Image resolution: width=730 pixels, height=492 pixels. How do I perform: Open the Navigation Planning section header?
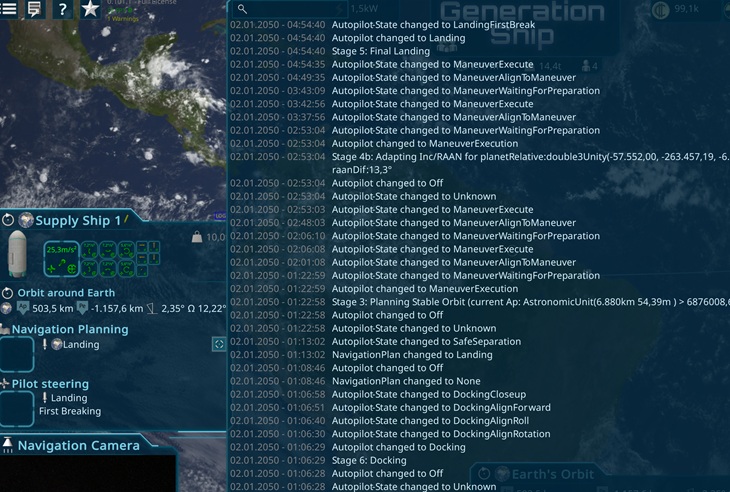tap(70, 329)
